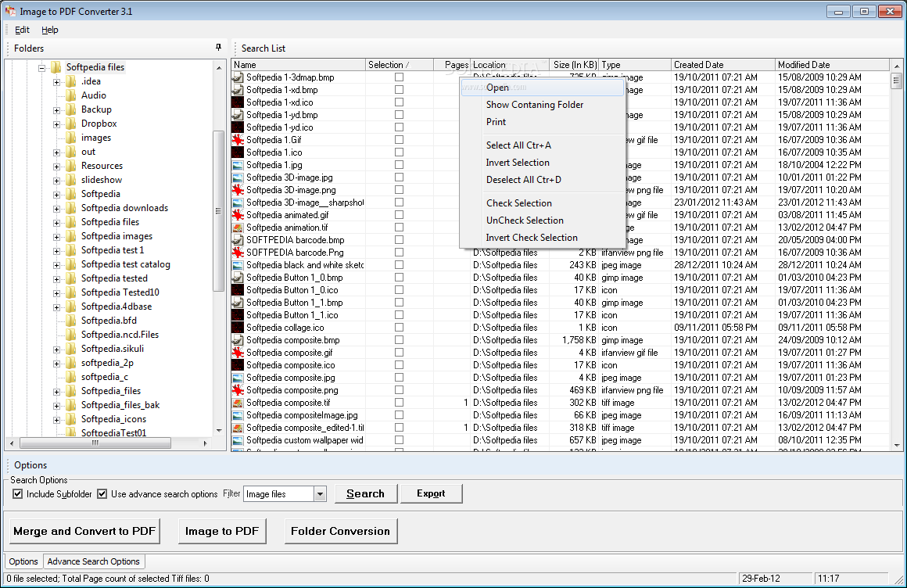Viewport: 907px width, 588px height.
Task: Expand the Softpedia.4dbase folder node
Action: (56, 307)
